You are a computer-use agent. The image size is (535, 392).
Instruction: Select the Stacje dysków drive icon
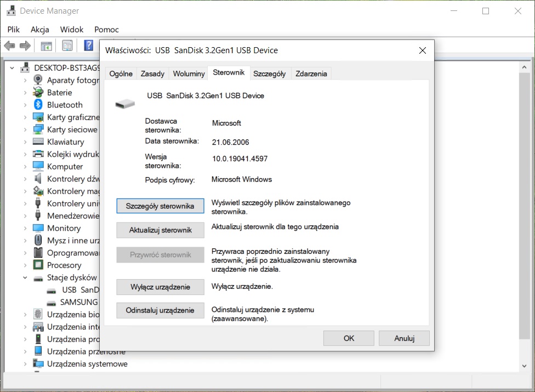38,279
